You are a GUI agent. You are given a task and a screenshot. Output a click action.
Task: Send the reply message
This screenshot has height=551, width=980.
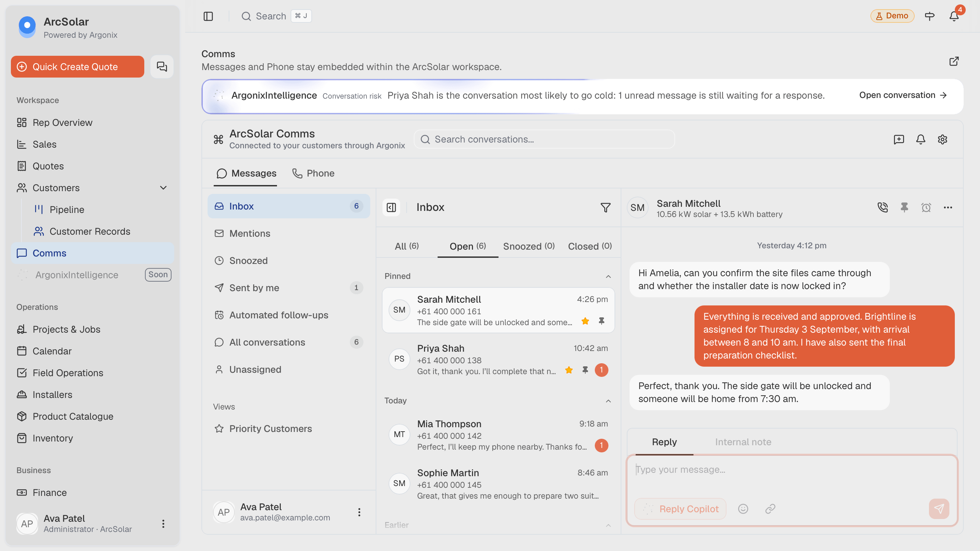coord(939,509)
